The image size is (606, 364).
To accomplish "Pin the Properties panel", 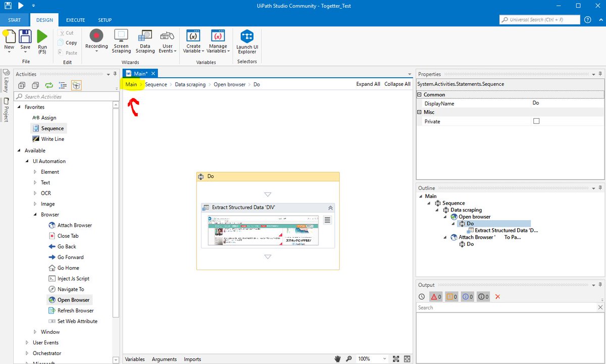I will tap(600, 74).
